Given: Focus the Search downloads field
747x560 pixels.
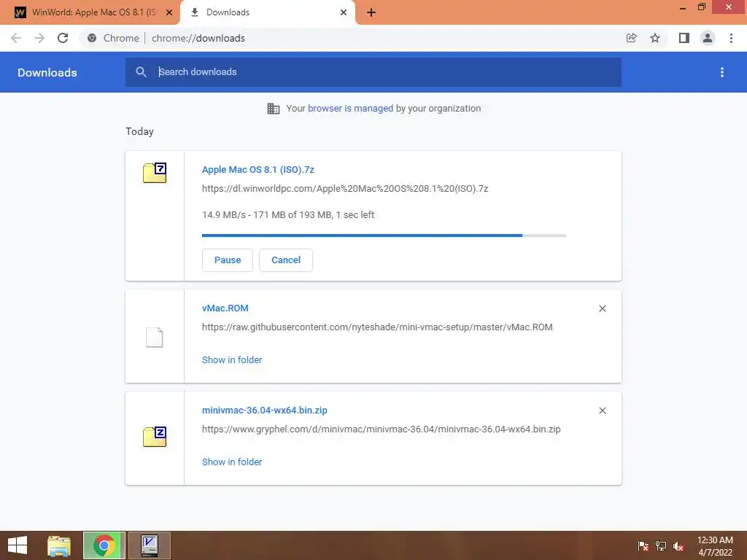Looking at the screenshot, I should pos(373,72).
